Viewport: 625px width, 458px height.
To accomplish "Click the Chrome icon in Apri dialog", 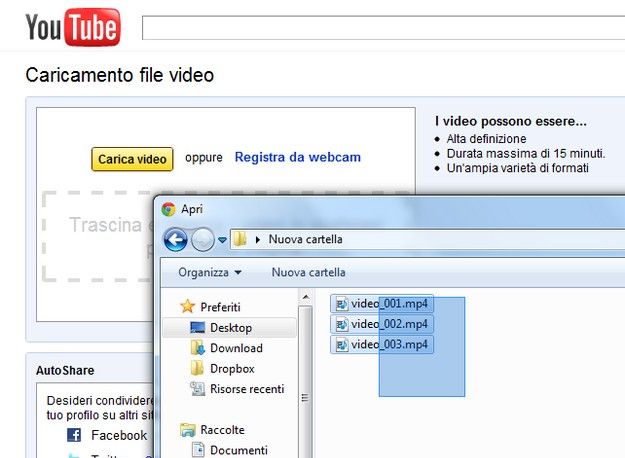I will coord(169,209).
